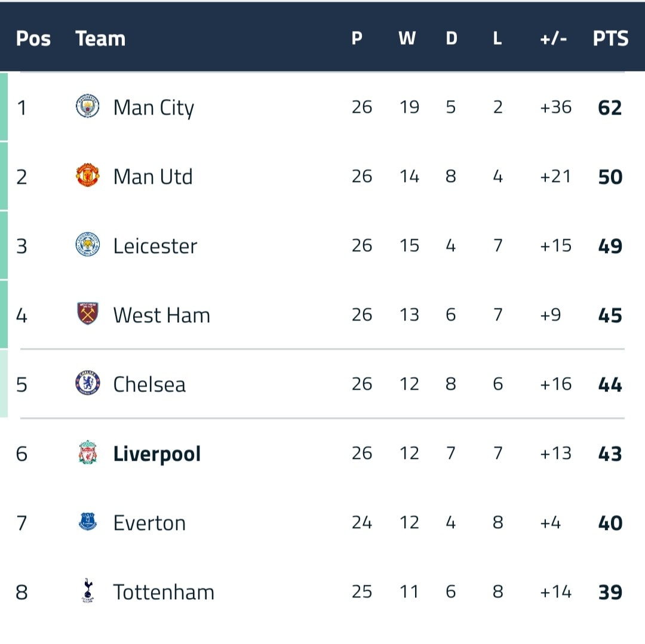645x644 pixels.
Task: Click the Tottenham cockerel crest
Action: click(x=88, y=590)
